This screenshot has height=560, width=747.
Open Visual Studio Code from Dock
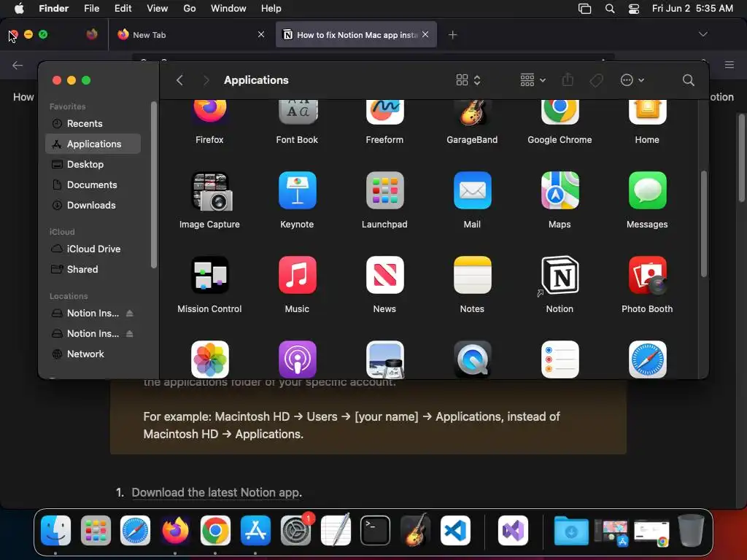tap(455, 531)
